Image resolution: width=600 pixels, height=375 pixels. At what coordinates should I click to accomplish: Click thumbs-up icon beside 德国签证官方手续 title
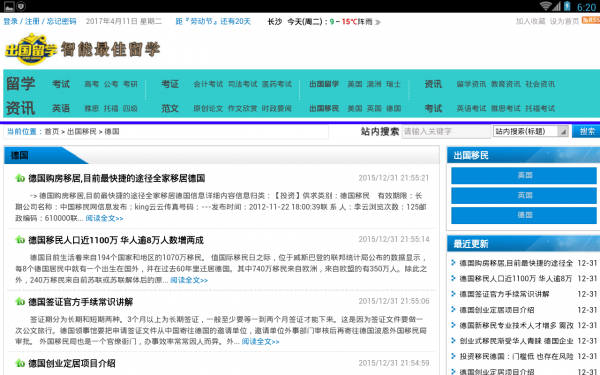pyautogui.click(x=20, y=302)
